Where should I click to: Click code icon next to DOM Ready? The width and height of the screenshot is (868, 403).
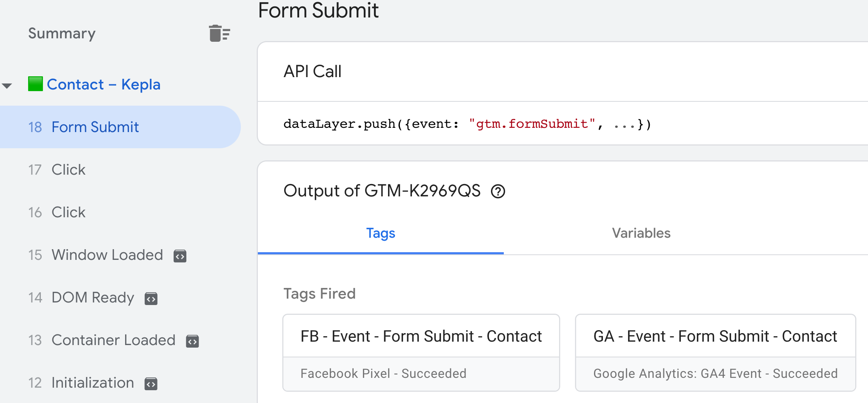pos(151,299)
